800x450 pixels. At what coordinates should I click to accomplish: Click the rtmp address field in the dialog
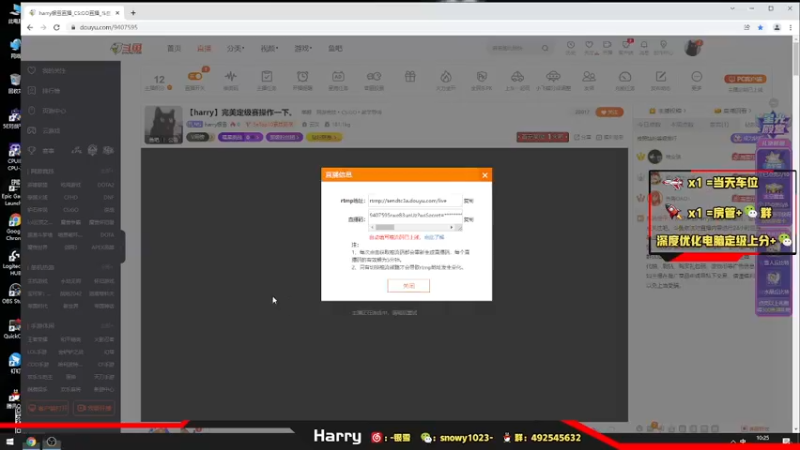click(415, 201)
